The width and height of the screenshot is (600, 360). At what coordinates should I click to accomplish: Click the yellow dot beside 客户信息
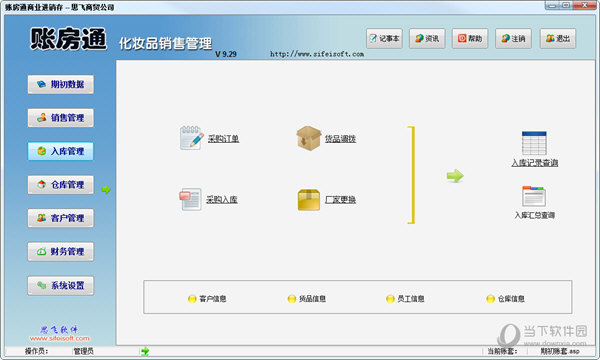point(192,299)
